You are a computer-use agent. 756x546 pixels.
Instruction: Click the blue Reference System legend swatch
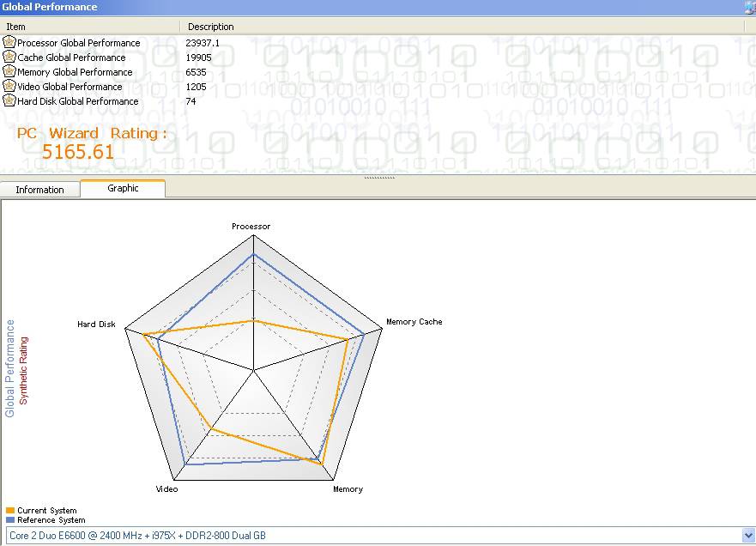(x=10, y=520)
